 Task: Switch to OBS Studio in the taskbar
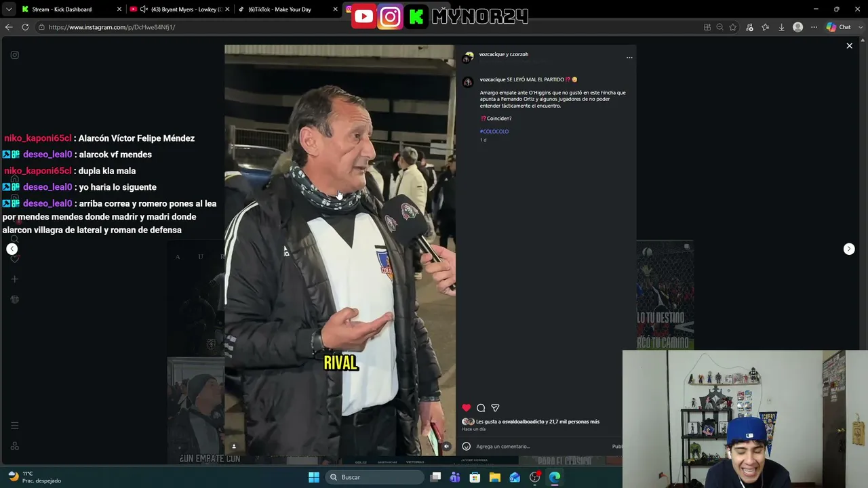(x=535, y=477)
